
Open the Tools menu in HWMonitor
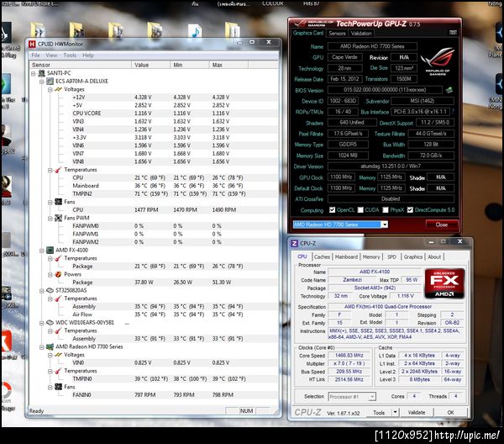click(70, 55)
